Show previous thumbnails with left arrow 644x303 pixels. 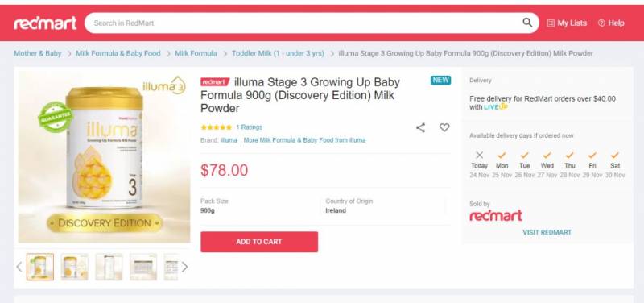click(19, 268)
